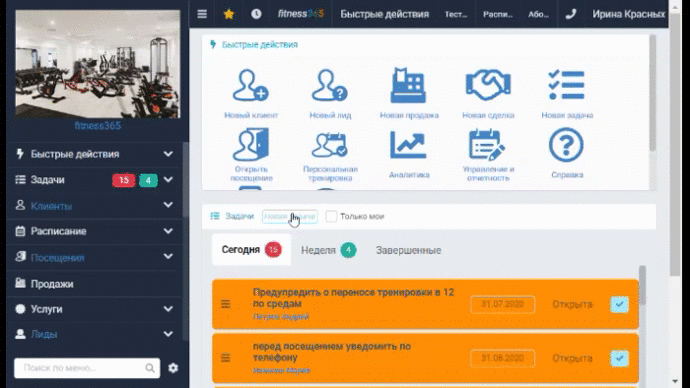Click date field on перед посещением task
The width and height of the screenshot is (690, 388).
tap(503, 358)
